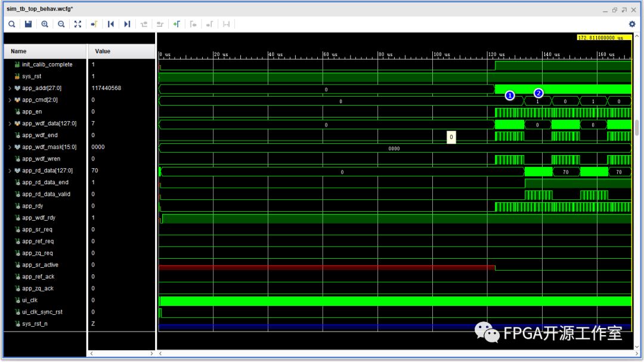Click the Value column header
This screenshot has height=362, width=644.
click(103, 51)
